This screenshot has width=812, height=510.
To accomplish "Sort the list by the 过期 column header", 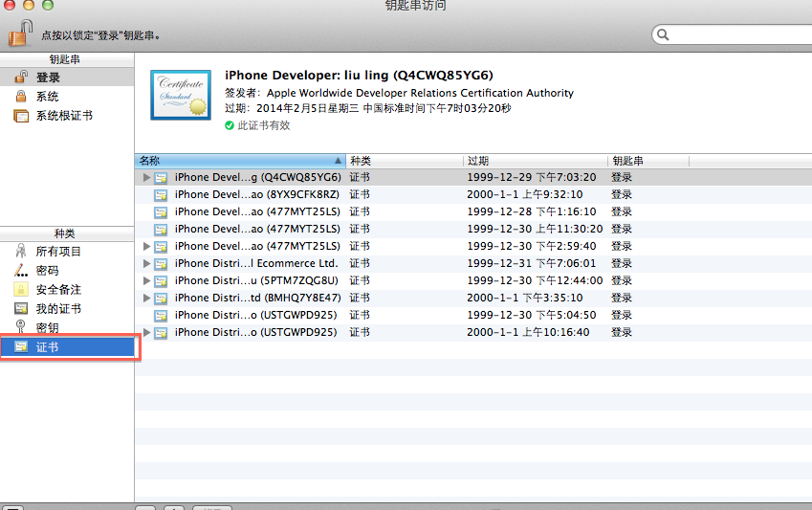I will coord(536,161).
